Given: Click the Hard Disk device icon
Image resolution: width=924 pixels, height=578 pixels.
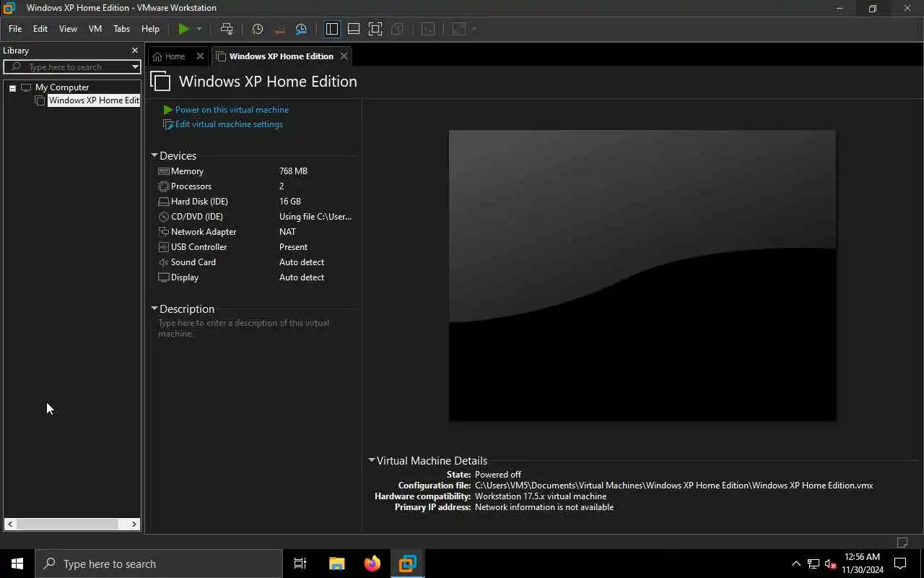Looking at the screenshot, I should (x=164, y=202).
